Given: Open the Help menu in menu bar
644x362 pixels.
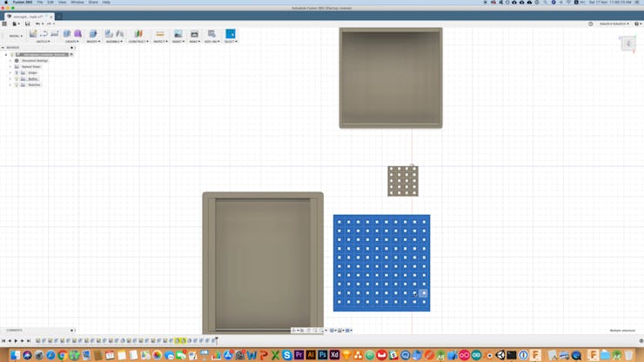Looking at the screenshot, I should [106, 3].
